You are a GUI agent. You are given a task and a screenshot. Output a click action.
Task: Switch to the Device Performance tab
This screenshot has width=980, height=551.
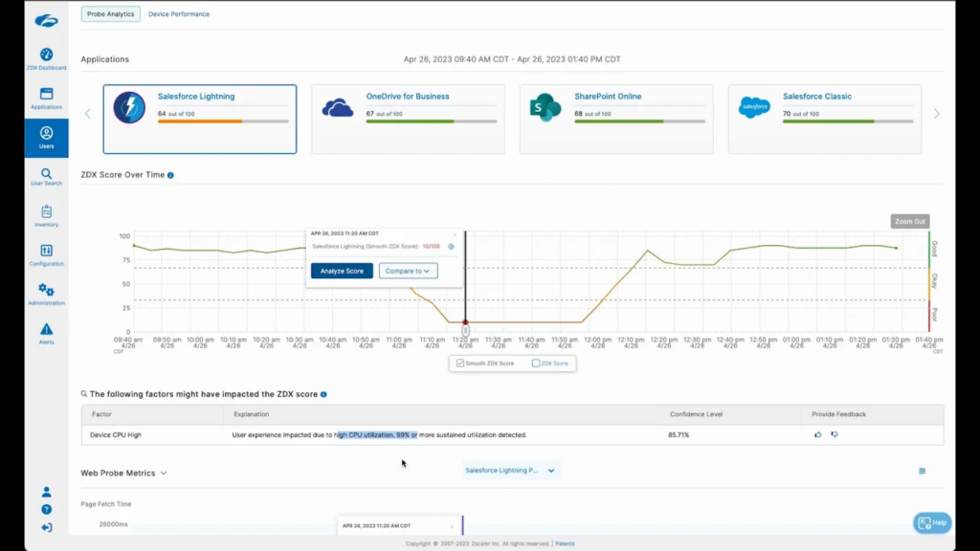[x=179, y=13]
